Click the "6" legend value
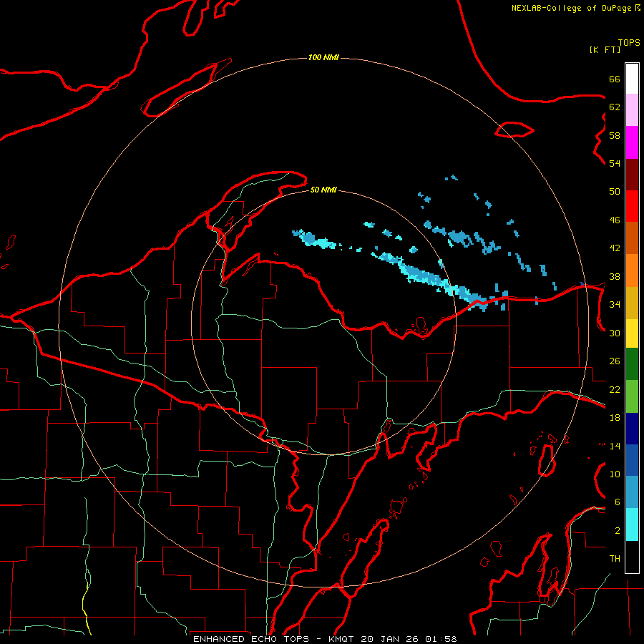Image resolution: width=644 pixels, height=644 pixels. point(618,502)
